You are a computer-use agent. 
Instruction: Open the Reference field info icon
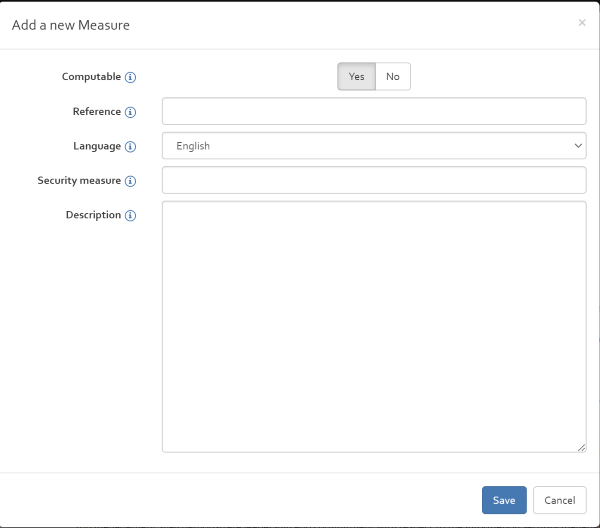[x=130, y=112]
